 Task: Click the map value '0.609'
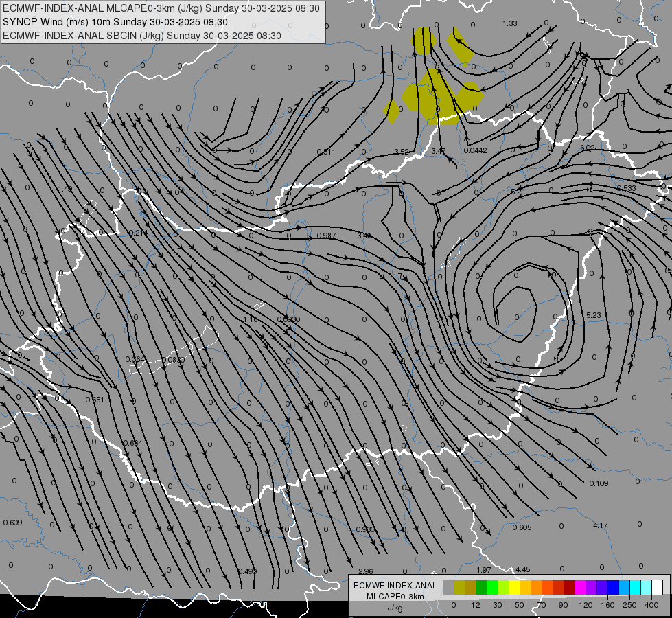coord(12,523)
